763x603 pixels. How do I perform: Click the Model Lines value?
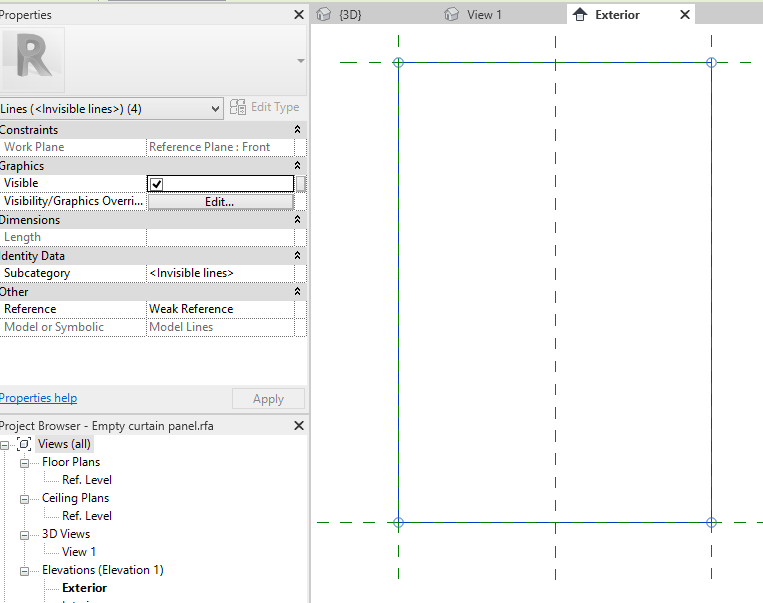[x=220, y=327]
